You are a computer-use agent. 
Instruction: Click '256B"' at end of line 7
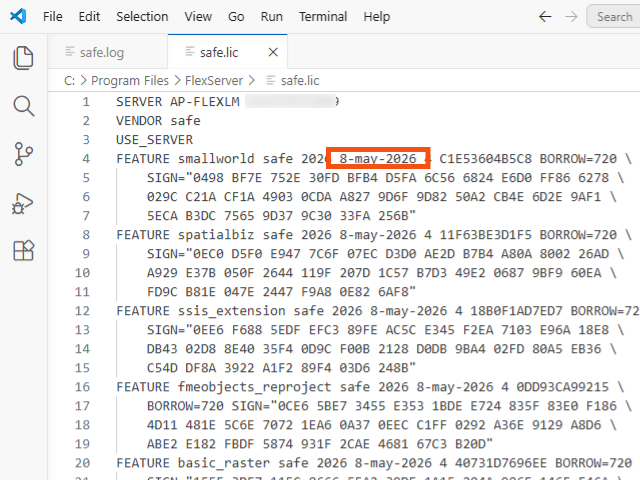(397, 216)
